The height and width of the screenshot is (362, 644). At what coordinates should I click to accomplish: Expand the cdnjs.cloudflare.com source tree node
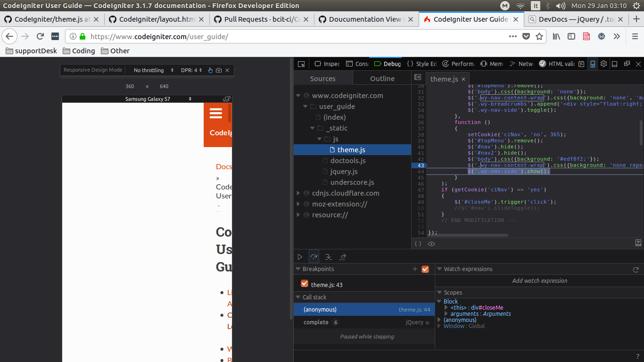pos(298,193)
